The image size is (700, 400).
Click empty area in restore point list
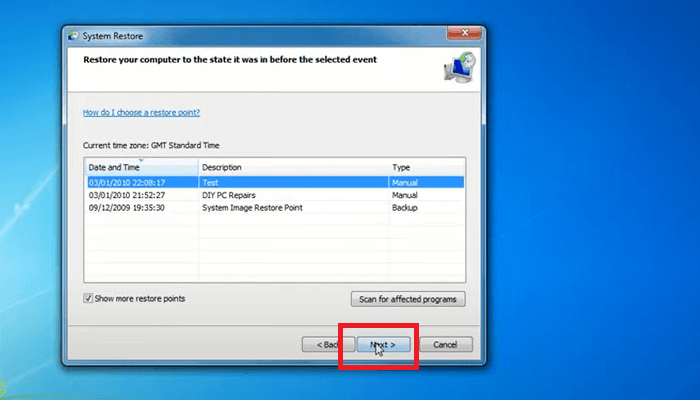290,250
